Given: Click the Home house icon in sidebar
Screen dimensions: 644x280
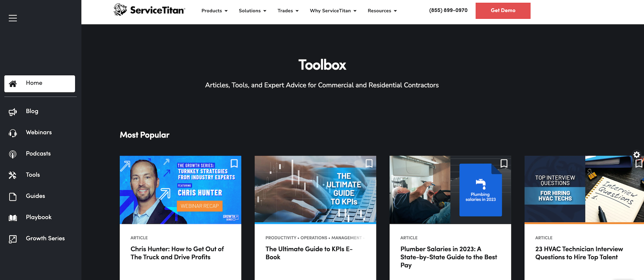Looking at the screenshot, I should [x=13, y=84].
